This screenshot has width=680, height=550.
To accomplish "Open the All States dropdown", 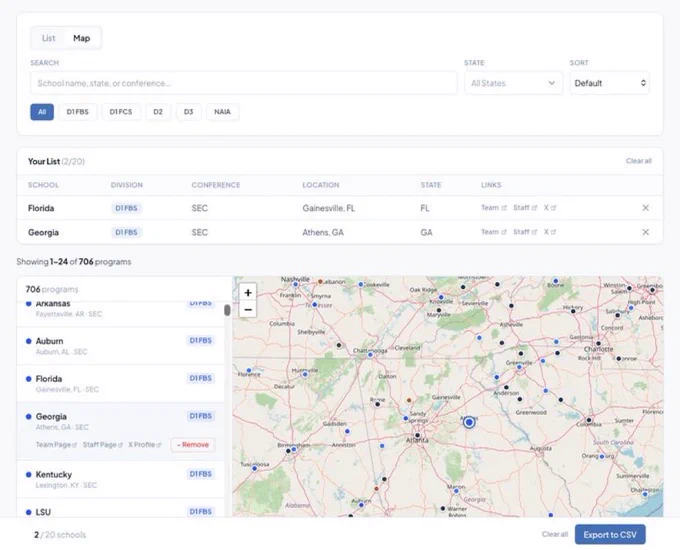I will [x=513, y=83].
